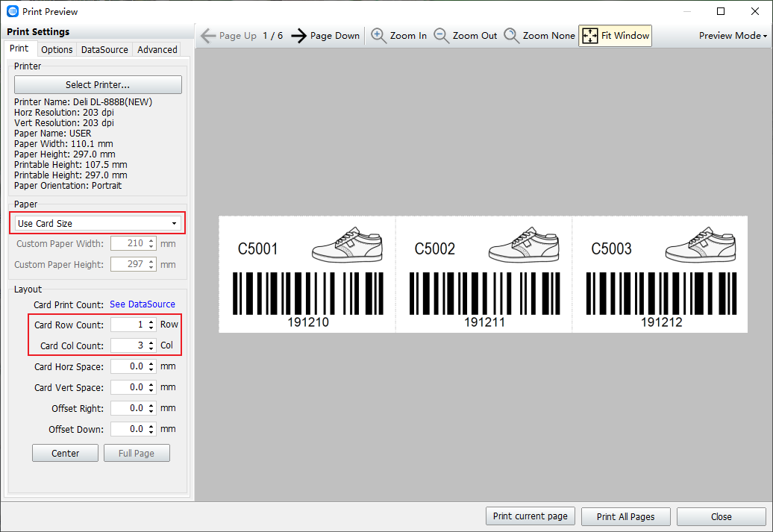
Task: Click the Custom Paper Height field
Action: tap(133, 264)
